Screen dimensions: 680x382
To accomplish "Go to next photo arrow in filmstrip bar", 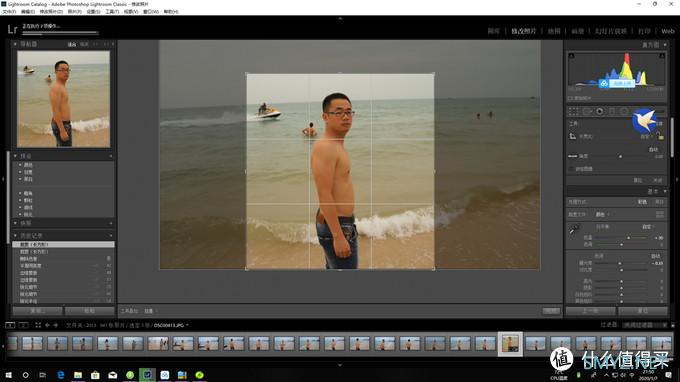I will [x=56, y=325].
